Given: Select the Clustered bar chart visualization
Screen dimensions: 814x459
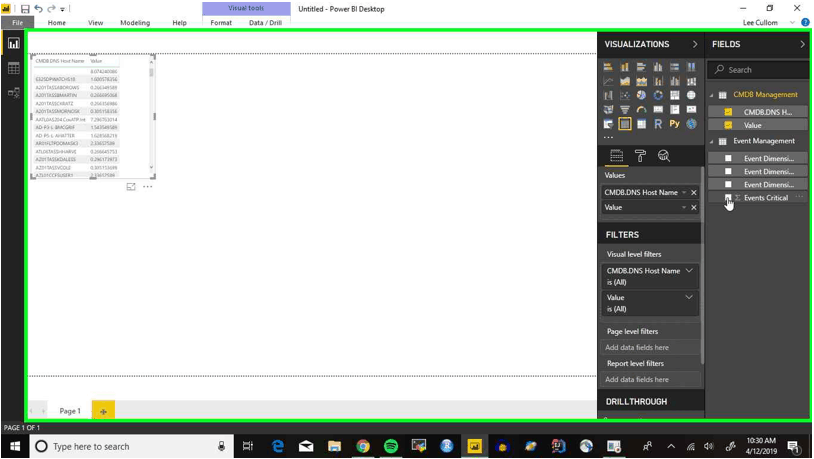Looking at the screenshot, I should pos(641,67).
